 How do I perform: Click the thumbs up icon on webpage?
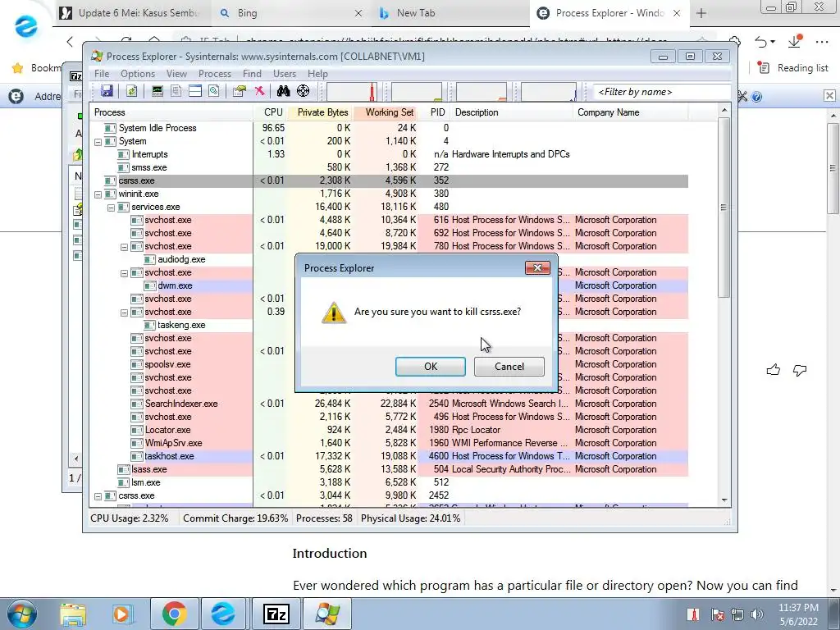click(x=773, y=370)
